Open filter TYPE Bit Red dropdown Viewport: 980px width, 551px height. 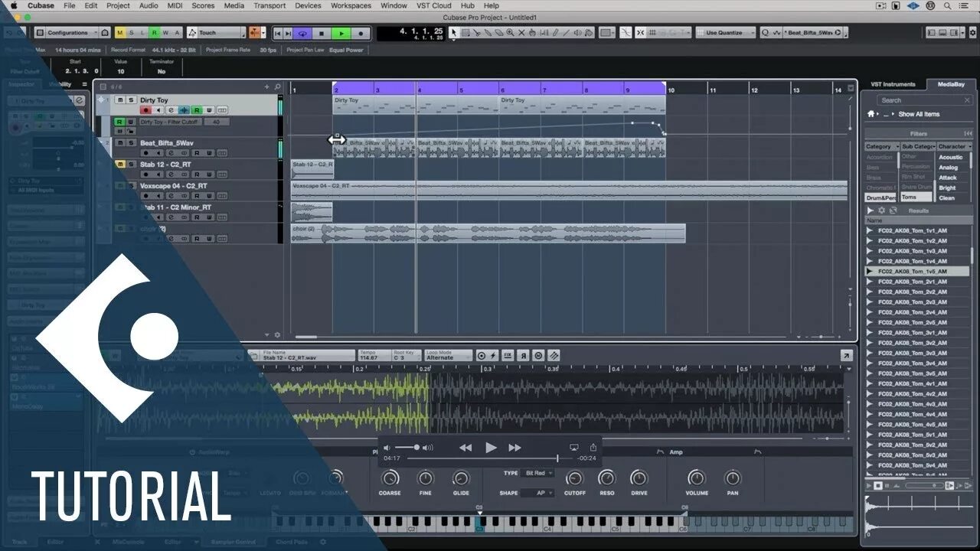click(537, 473)
